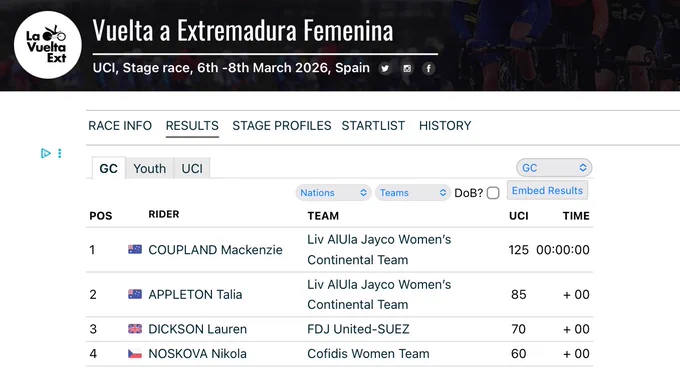Click the British flag beside DICKSON Lauren

tap(135, 329)
